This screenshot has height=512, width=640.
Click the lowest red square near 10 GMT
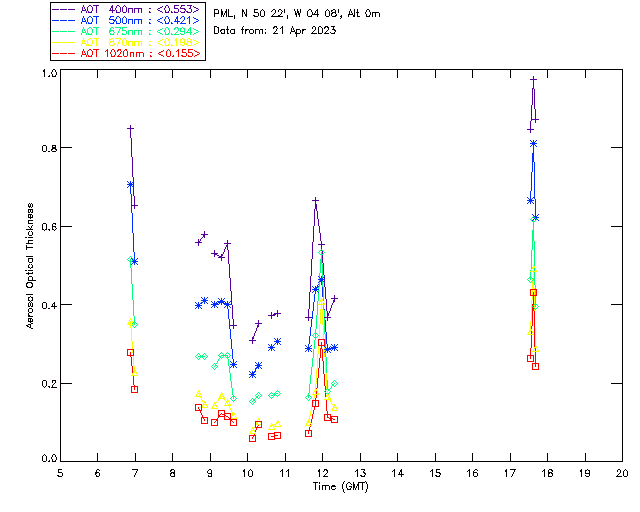point(252,439)
